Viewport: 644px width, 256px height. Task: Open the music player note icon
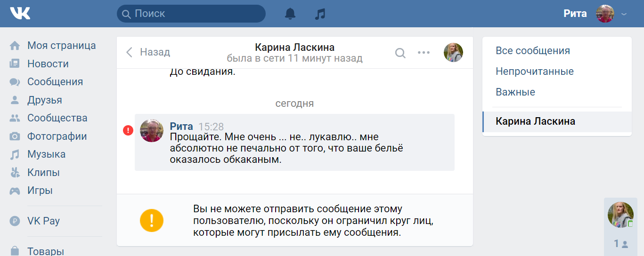pyautogui.click(x=320, y=14)
